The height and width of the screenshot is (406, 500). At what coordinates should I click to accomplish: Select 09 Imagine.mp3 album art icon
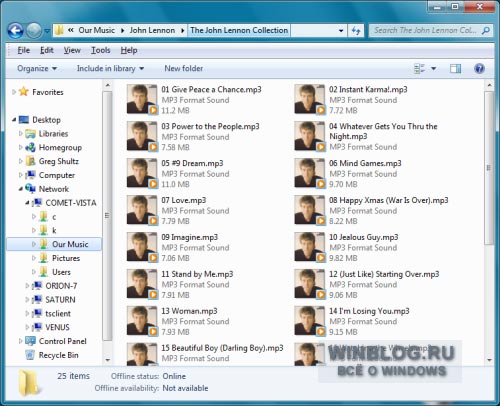pyautogui.click(x=142, y=247)
